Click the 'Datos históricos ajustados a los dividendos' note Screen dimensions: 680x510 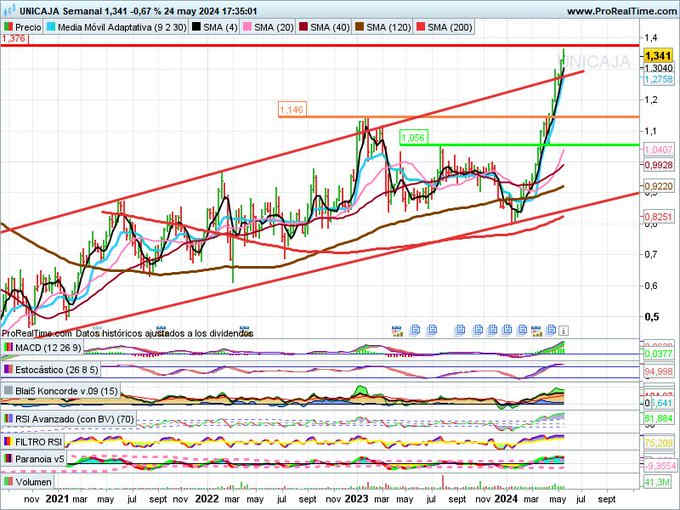[x=164, y=333]
